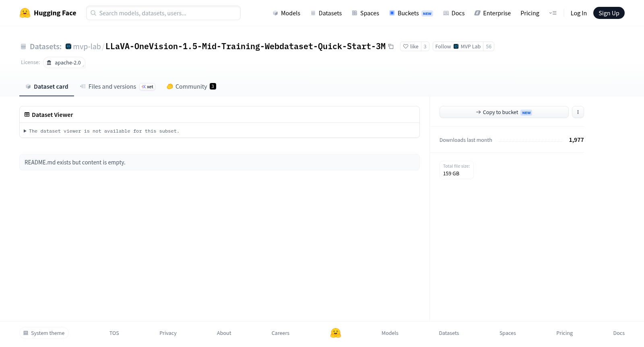Screen dimensions: 644x347
Task: Click the Hugging Face emoji in footer
Action: pyautogui.click(x=336, y=333)
